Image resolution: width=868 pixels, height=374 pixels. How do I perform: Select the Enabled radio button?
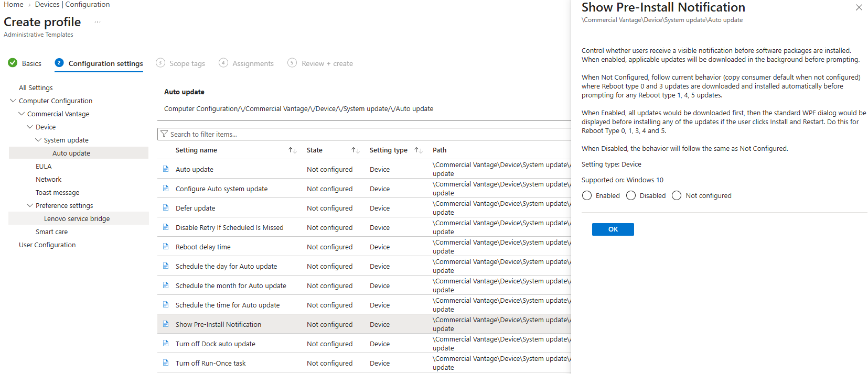[587, 195]
